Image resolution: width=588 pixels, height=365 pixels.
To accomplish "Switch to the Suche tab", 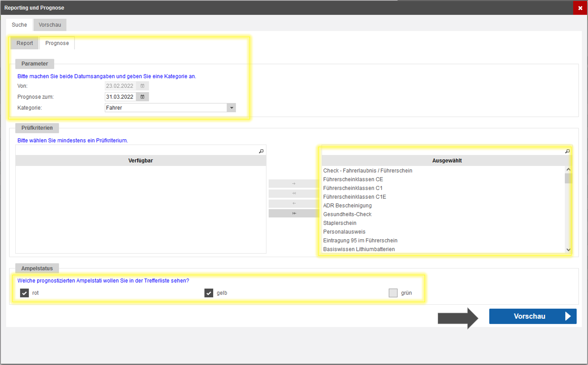I will click(19, 25).
